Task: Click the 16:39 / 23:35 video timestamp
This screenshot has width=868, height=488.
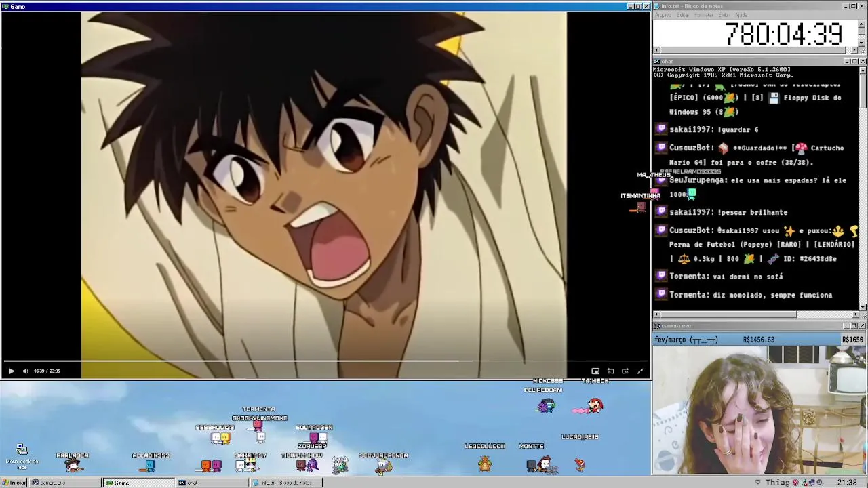Action: click(47, 371)
